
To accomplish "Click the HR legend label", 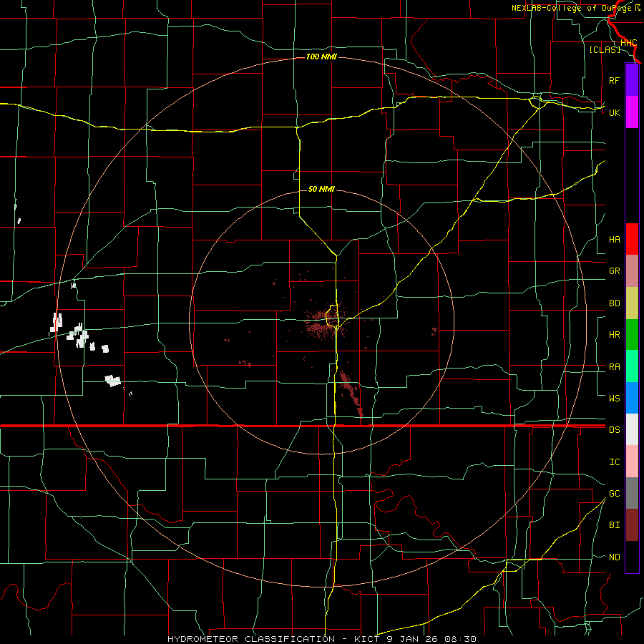I will pyautogui.click(x=614, y=335).
